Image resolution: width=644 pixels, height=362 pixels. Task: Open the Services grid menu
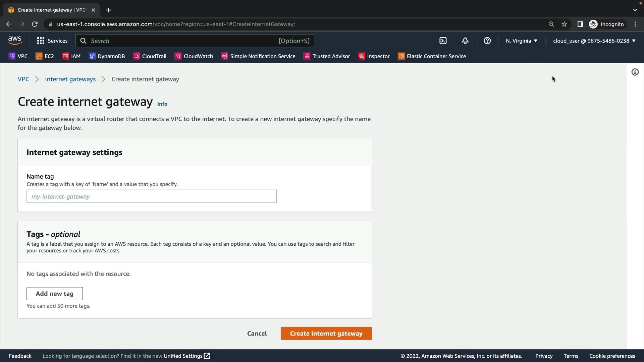52,41
